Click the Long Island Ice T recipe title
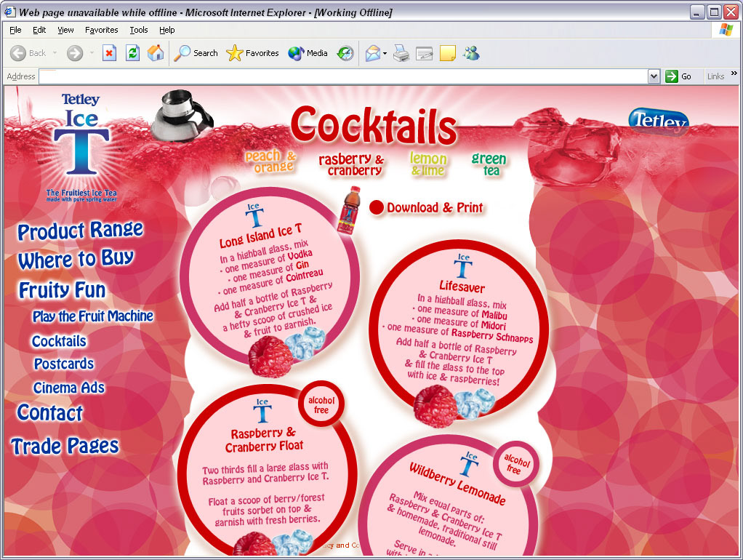 260,236
